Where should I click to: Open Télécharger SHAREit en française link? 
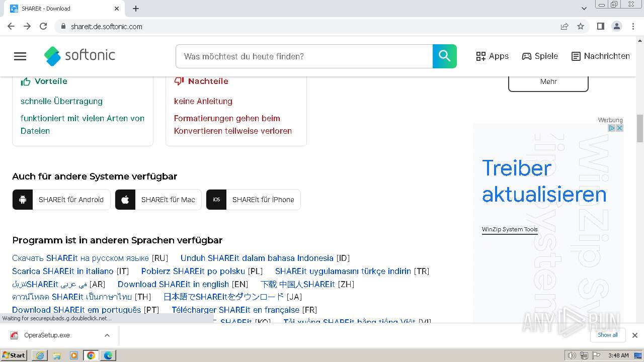coord(235,310)
